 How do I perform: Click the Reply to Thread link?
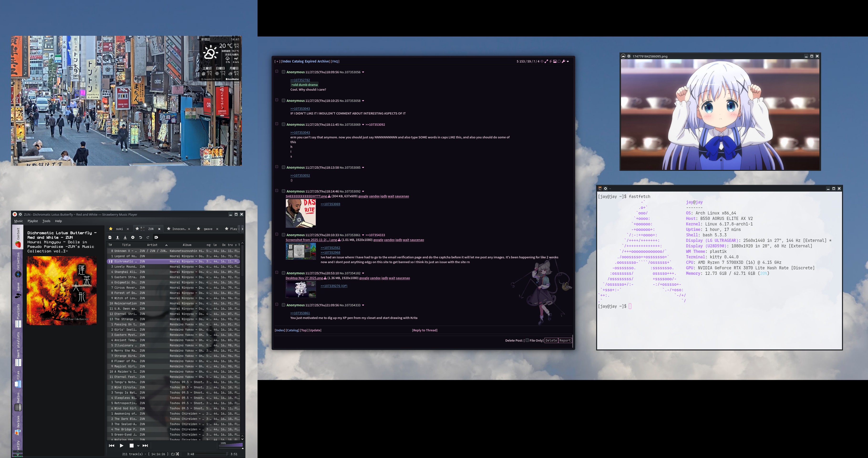(x=424, y=330)
